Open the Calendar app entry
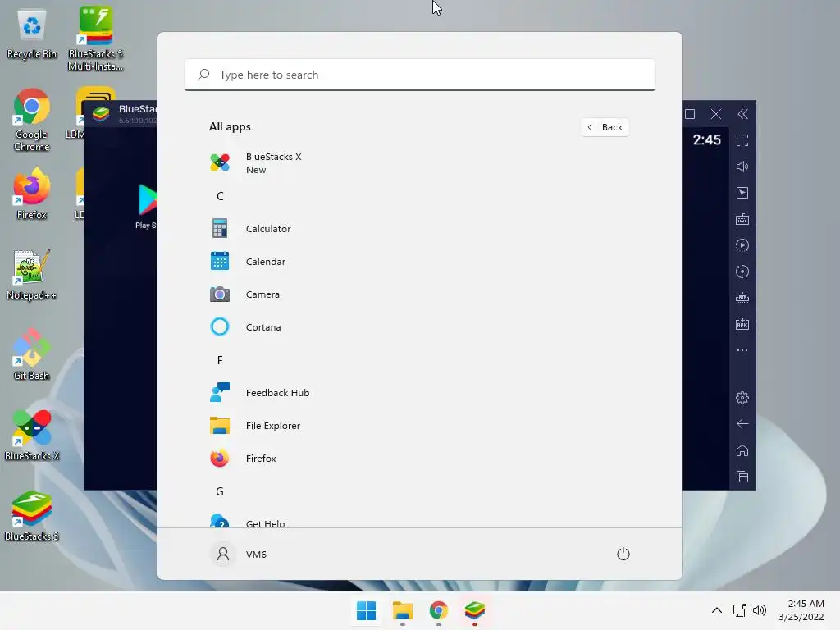 [419, 262]
